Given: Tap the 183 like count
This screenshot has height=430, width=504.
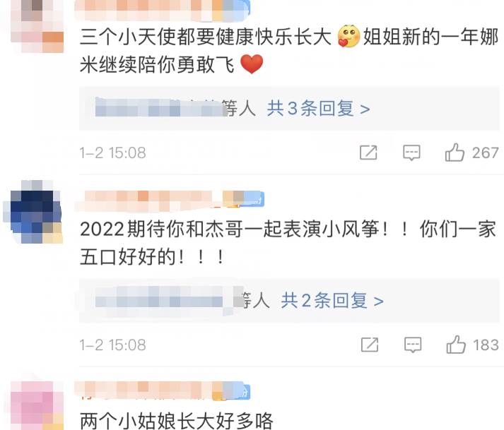Looking at the screenshot, I should (486, 345).
